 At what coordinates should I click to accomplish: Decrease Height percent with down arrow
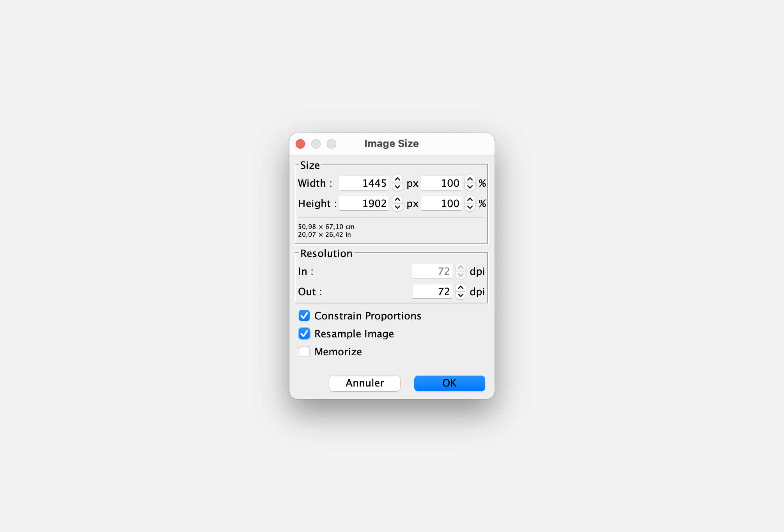pos(470,207)
